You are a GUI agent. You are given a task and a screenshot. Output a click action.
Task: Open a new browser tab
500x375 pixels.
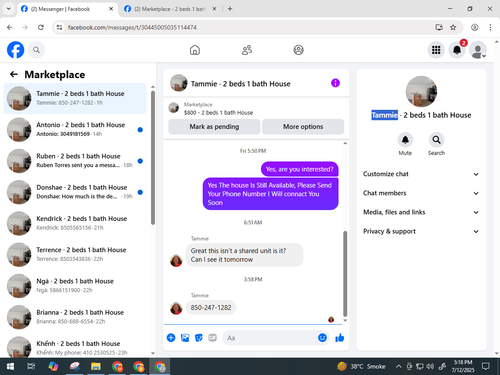[230, 9]
